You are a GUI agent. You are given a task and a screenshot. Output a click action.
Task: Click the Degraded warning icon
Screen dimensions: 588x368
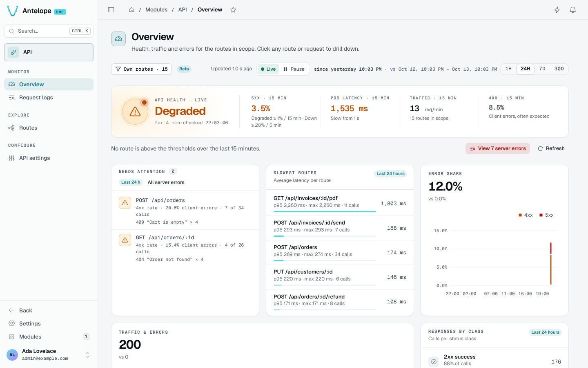[135, 112]
